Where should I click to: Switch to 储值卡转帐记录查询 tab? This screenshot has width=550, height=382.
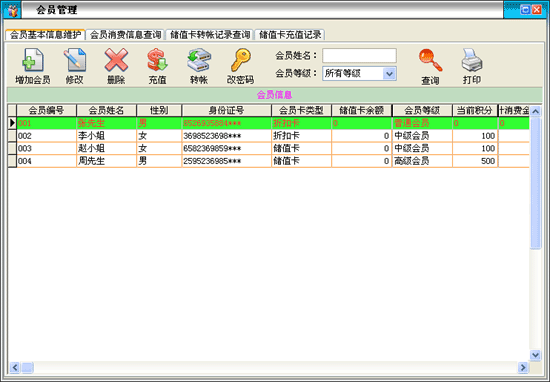pos(210,35)
